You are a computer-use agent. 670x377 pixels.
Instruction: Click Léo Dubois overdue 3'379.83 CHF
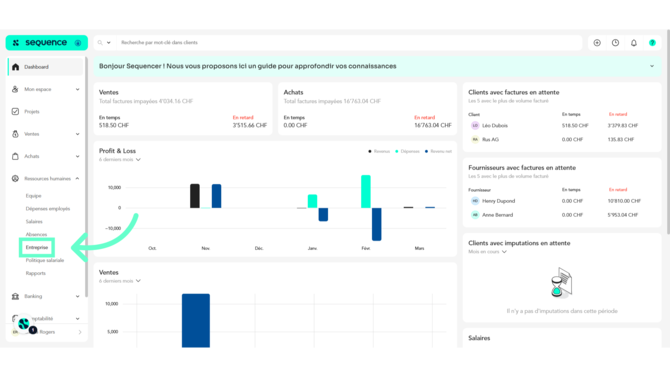(x=623, y=126)
